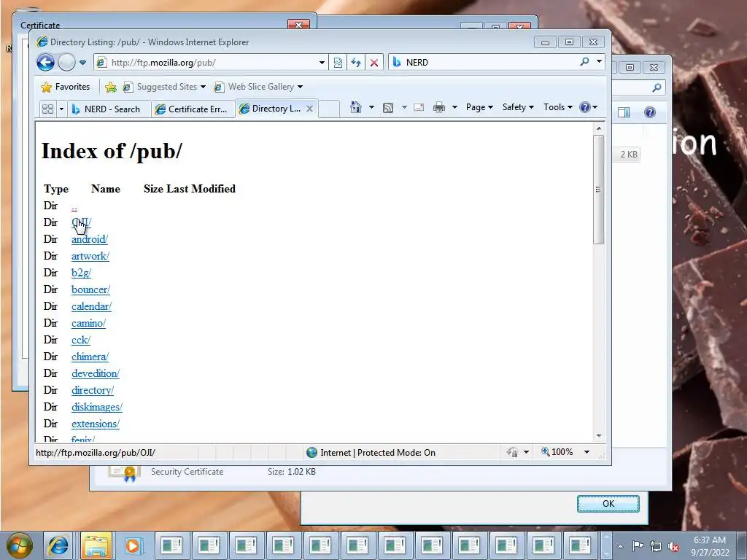Click the Home icon in command bar
Viewport: 747px width, 560px height.
click(355, 107)
